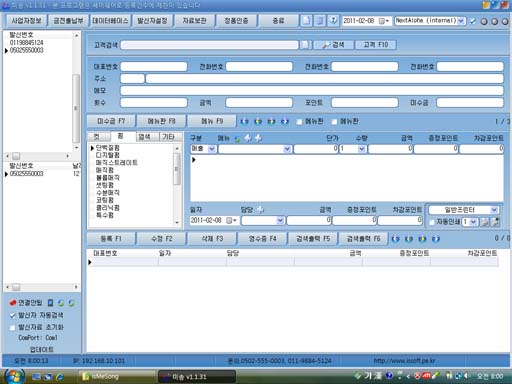Click caller list horizontal scrollbar thumb
This screenshot has width=512, height=384.
pos(16,156)
